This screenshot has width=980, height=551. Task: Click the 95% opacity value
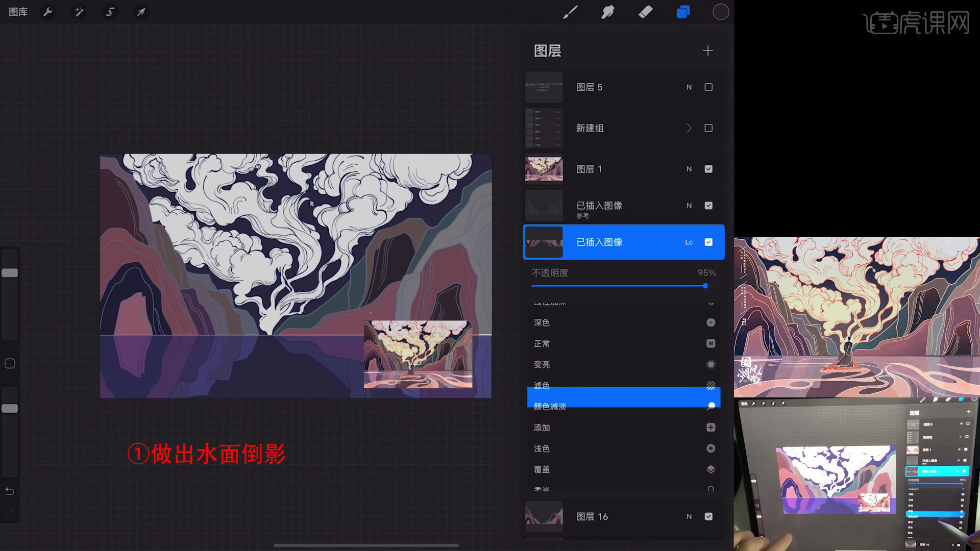pos(707,273)
